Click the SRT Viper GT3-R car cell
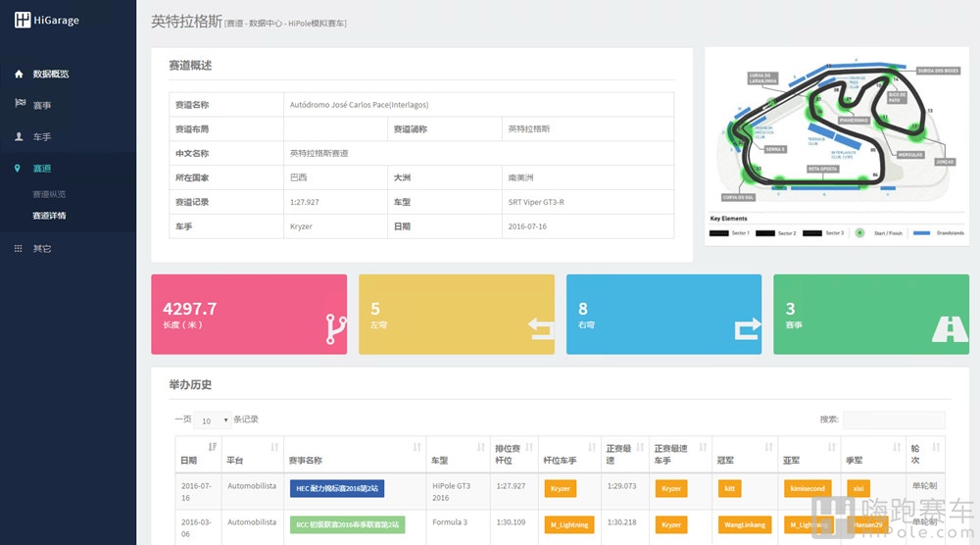Viewport: 980px width, 545px height. (x=536, y=202)
